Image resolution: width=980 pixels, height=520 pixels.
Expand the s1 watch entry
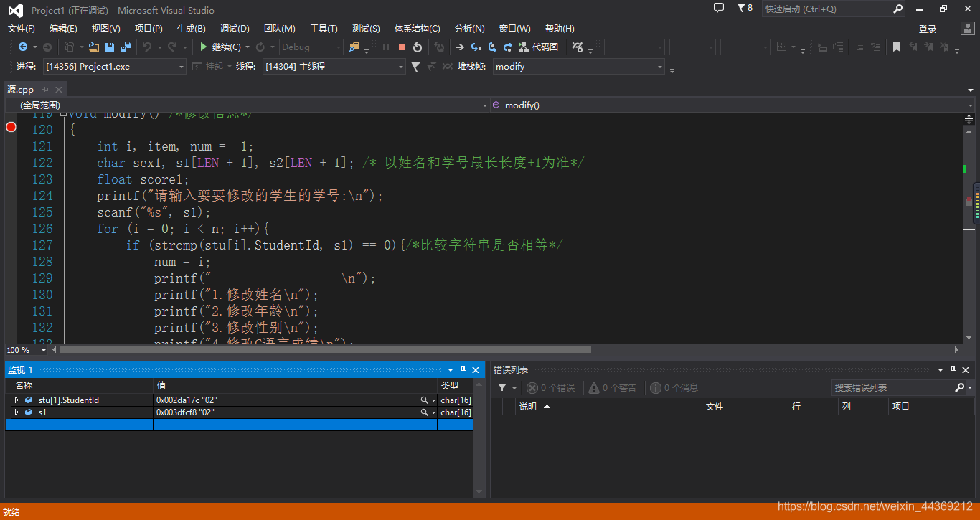coord(17,412)
